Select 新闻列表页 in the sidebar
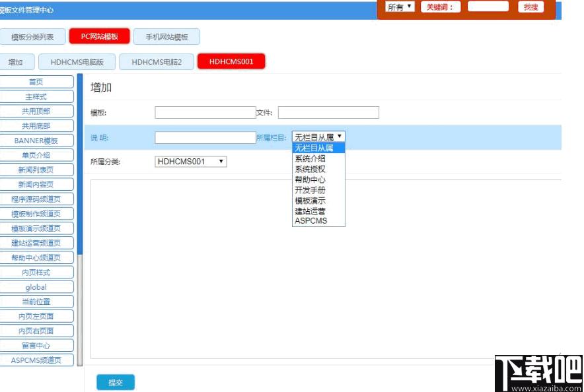This screenshot has height=392, width=584. tap(36, 170)
